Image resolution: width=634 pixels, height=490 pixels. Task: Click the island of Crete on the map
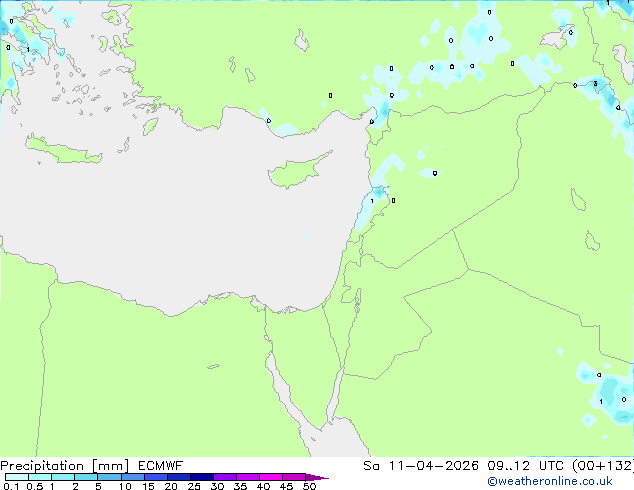(x=64, y=150)
